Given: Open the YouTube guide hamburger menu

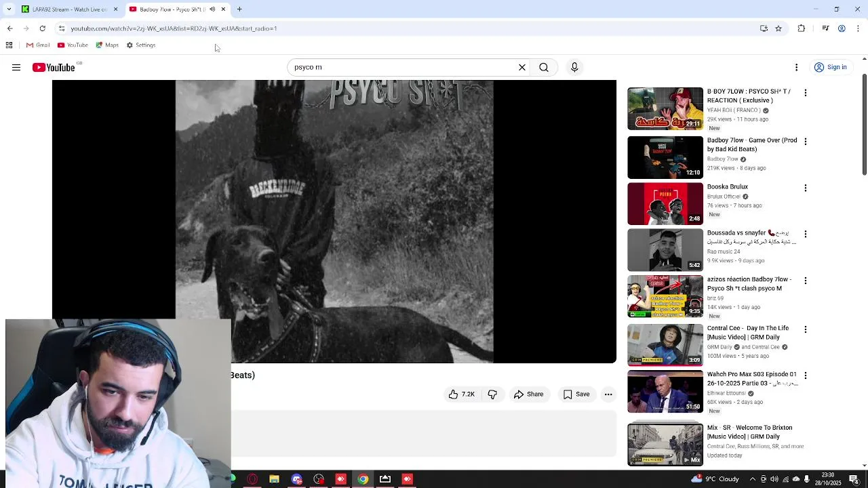Looking at the screenshot, I should pyautogui.click(x=16, y=67).
